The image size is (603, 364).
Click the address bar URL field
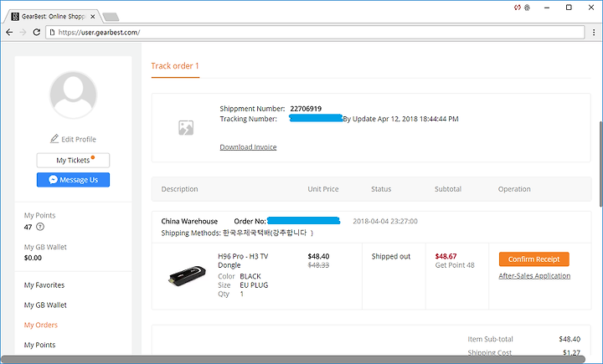tap(316, 33)
